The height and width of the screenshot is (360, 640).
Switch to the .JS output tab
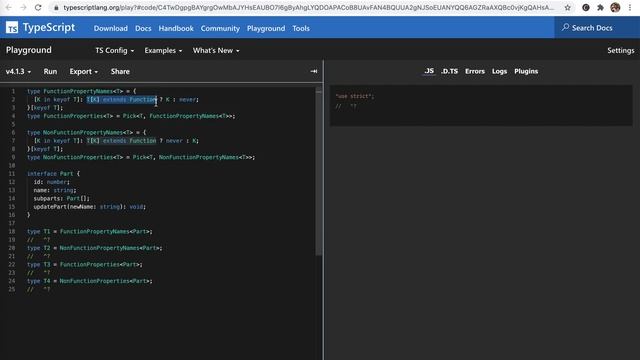tap(429, 71)
